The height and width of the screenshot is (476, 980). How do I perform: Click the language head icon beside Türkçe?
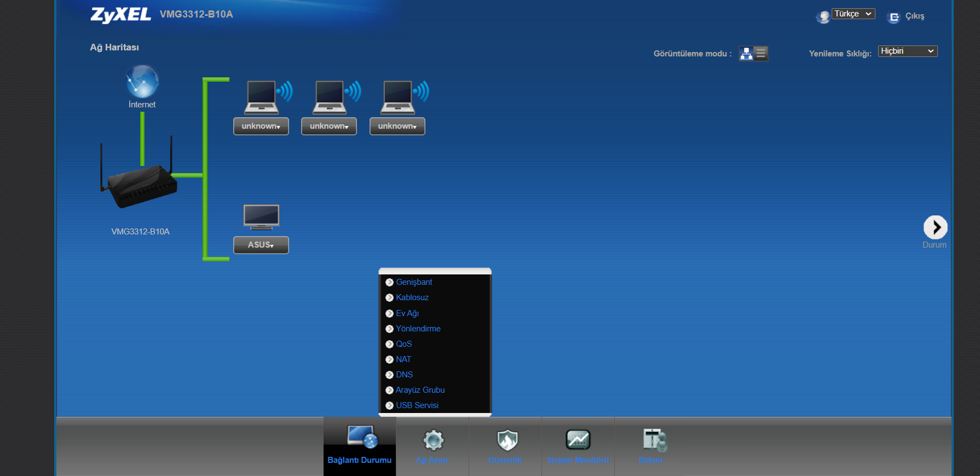(823, 17)
